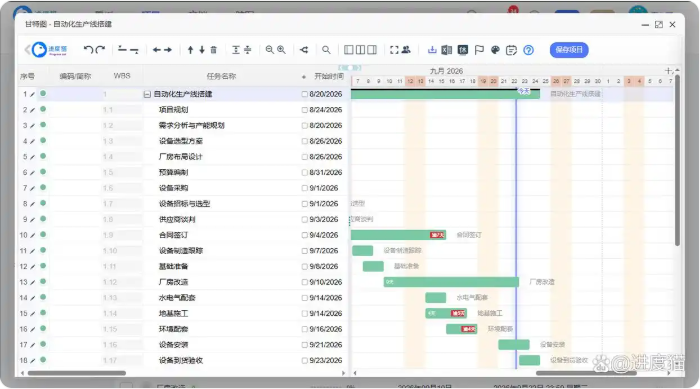The width and height of the screenshot is (700, 389).
Task: Outdent task with left arrow
Action: point(157,50)
